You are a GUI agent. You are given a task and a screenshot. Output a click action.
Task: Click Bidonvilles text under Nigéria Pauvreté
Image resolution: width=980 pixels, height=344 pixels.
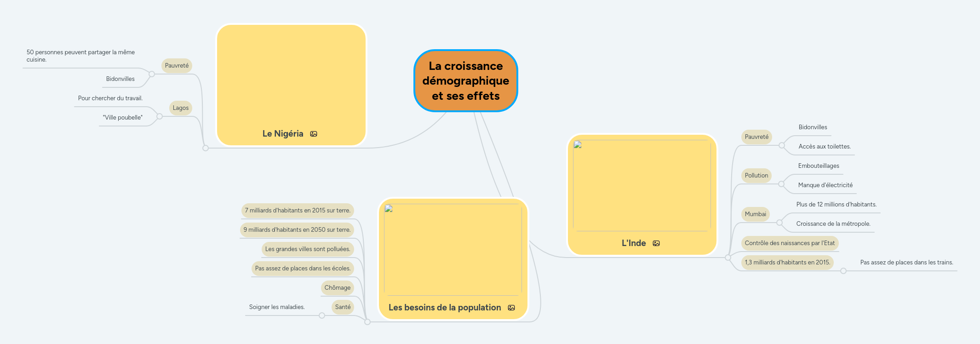[x=120, y=79]
